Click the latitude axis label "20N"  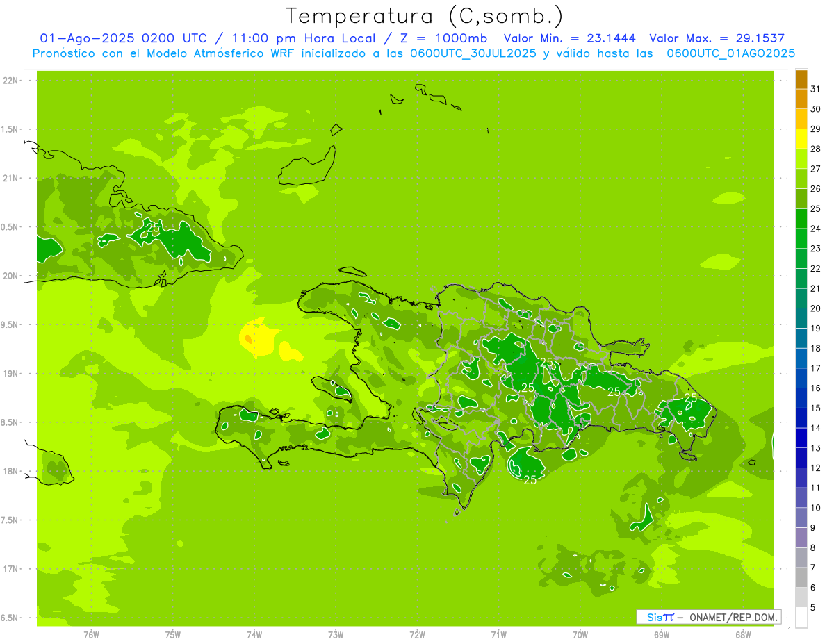[10, 276]
